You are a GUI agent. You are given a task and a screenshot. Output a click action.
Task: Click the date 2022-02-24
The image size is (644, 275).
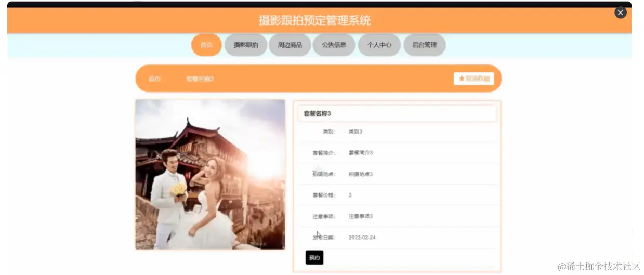(x=362, y=238)
